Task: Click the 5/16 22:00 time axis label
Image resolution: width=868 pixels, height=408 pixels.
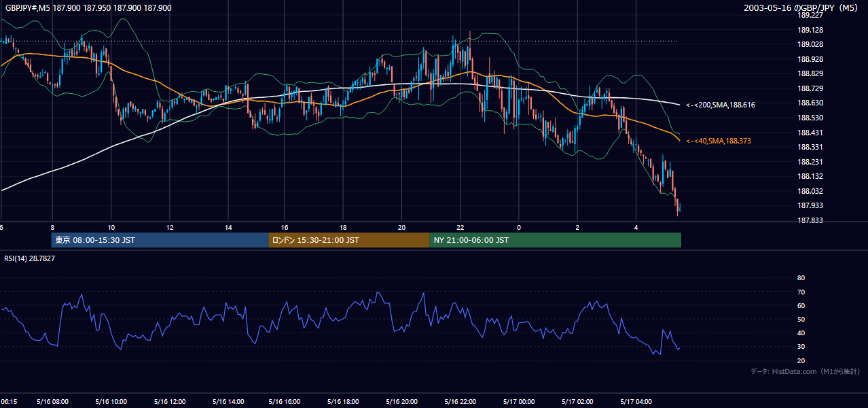Action: pyautogui.click(x=460, y=402)
